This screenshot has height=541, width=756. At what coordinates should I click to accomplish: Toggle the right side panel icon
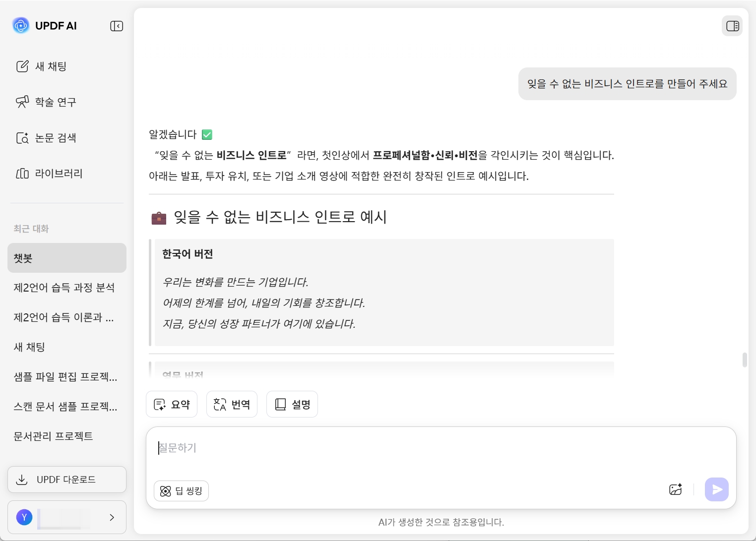[732, 26]
